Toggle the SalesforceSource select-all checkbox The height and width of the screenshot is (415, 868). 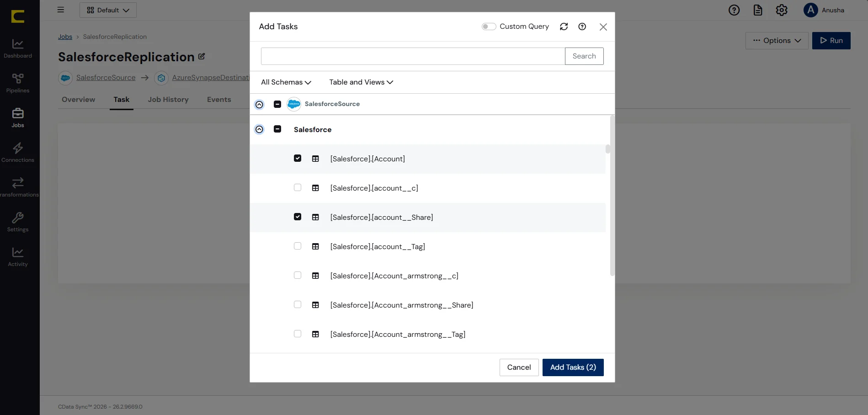tap(277, 104)
